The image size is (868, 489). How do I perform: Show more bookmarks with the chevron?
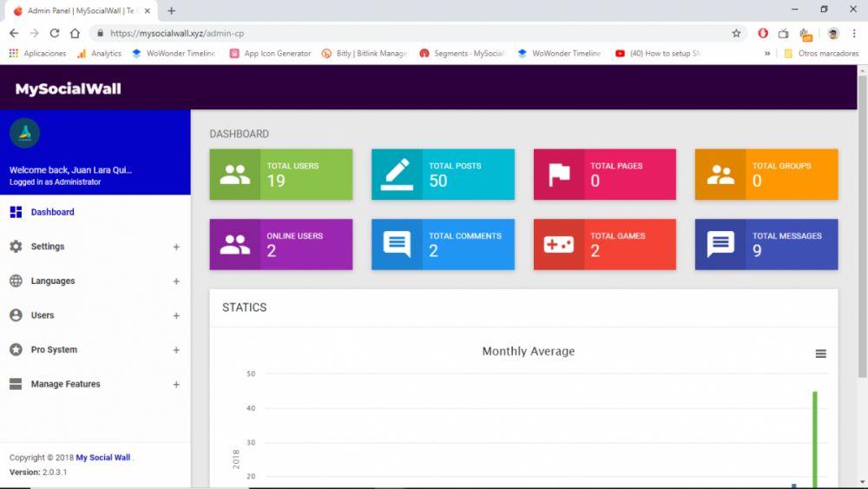click(767, 53)
